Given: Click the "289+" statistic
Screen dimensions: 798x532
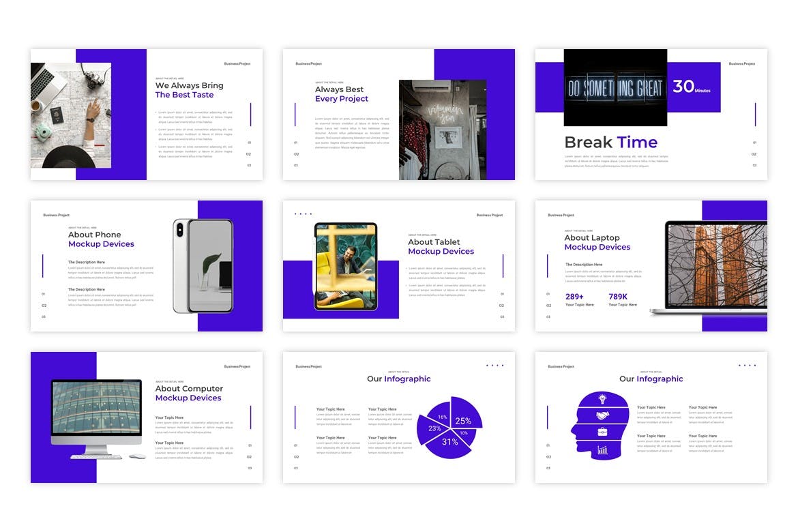Looking at the screenshot, I should click(x=574, y=297).
